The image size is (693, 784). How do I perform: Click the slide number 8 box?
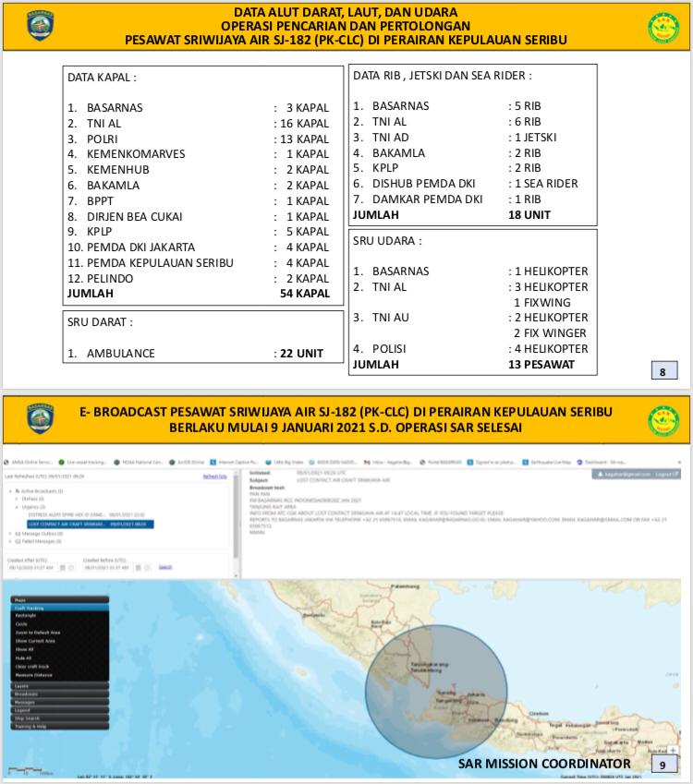[x=664, y=371]
